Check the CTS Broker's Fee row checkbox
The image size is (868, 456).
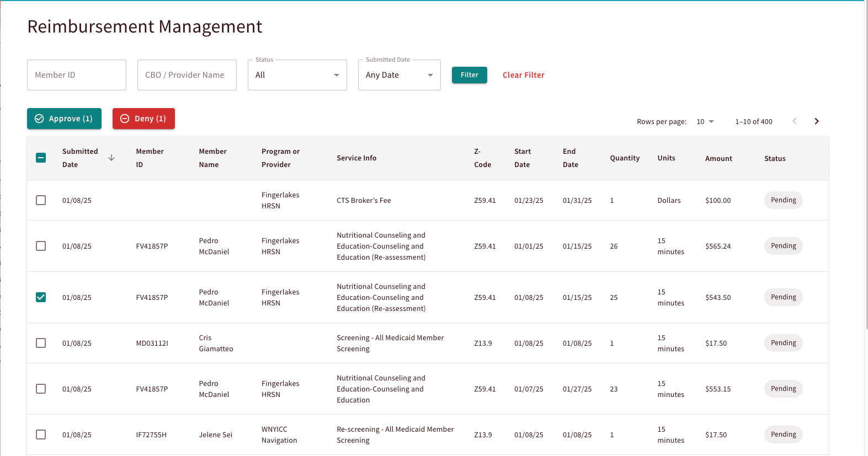click(41, 200)
